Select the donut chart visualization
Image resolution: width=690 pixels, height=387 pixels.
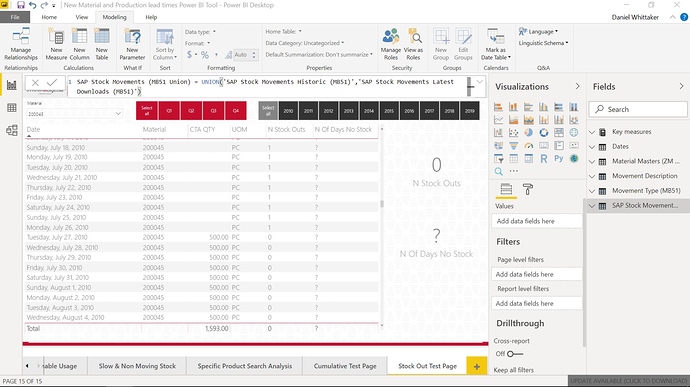tap(544, 133)
